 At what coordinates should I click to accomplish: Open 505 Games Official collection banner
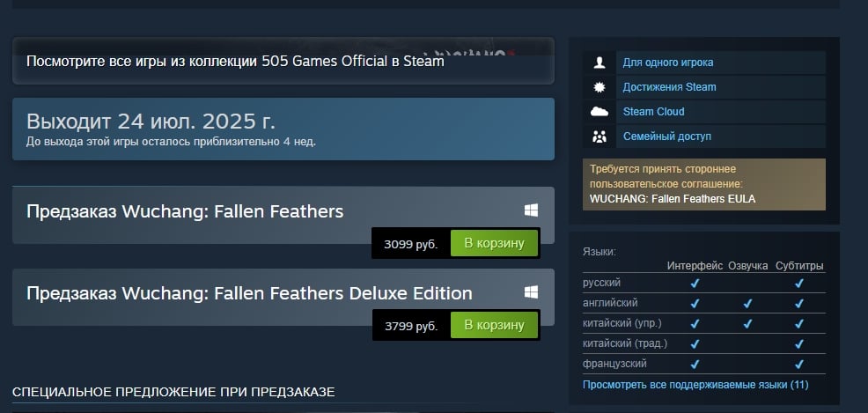[x=283, y=61]
